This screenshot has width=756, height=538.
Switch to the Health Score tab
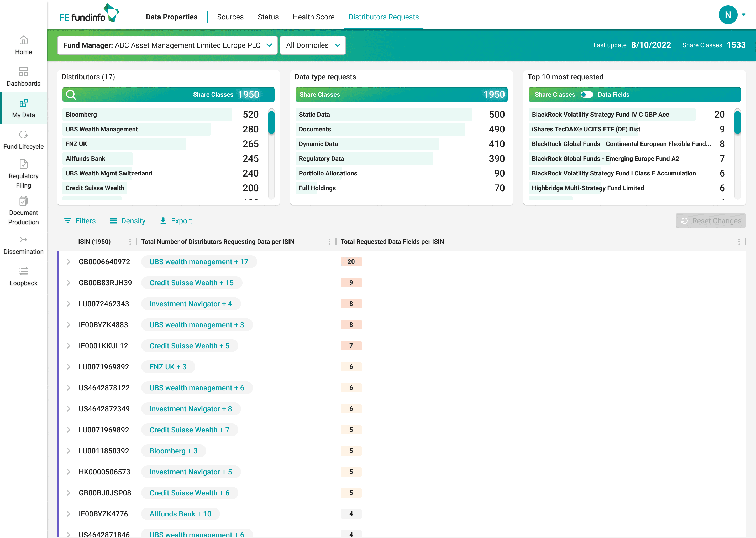point(313,17)
